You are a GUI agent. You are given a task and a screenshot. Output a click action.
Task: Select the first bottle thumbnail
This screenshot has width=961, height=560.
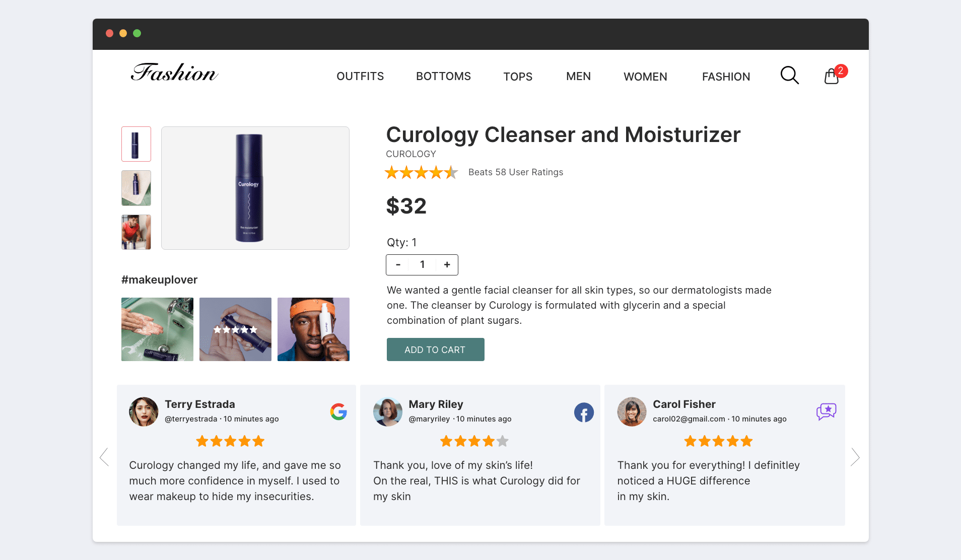pos(136,144)
